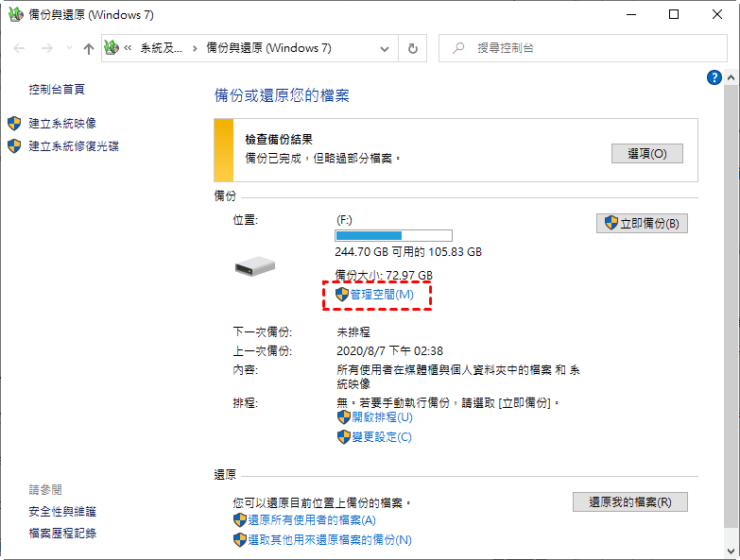Click the Control Panel icon in the address bar
This screenshot has width=740, height=560.
[x=112, y=47]
